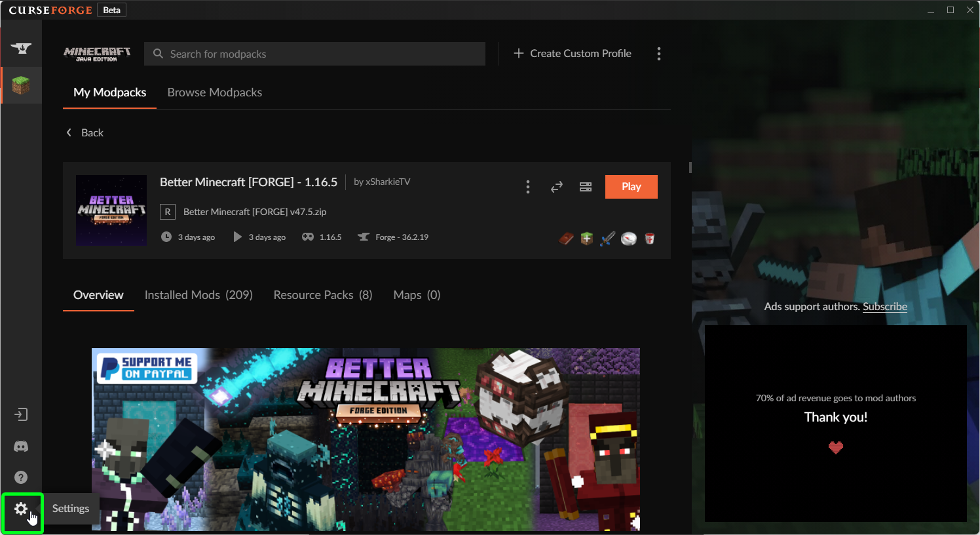Click the Better Minecraft modpack thumbnail
The width and height of the screenshot is (980, 535).
point(111,210)
